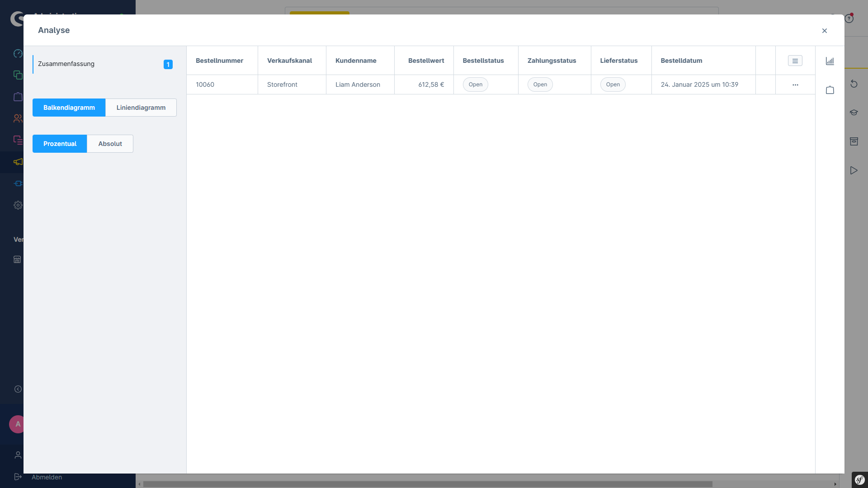The height and width of the screenshot is (488, 868).
Task: Choose Prozentual value display
Action: point(60,144)
